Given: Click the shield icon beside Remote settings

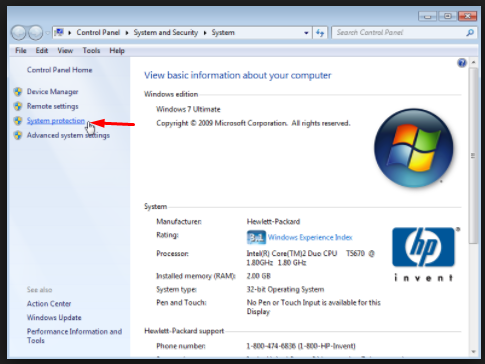Looking at the screenshot, I should [18, 106].
